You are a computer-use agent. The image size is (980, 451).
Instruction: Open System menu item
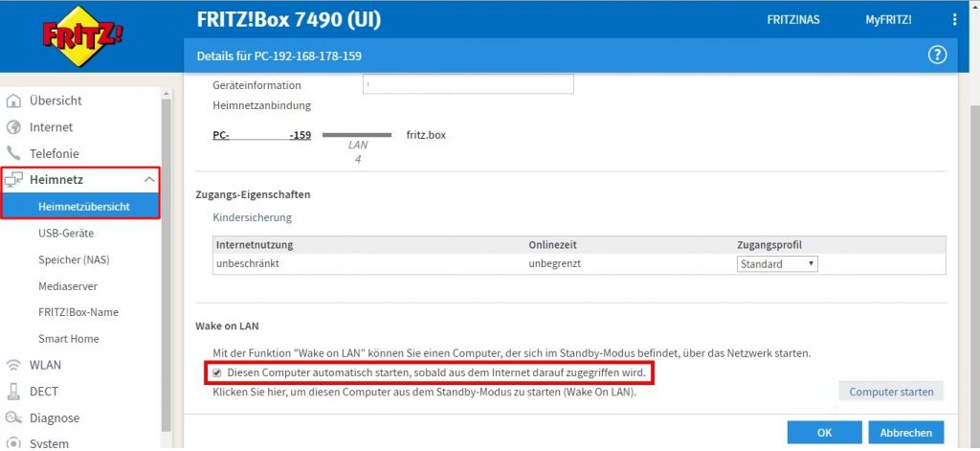pos(49,443)
